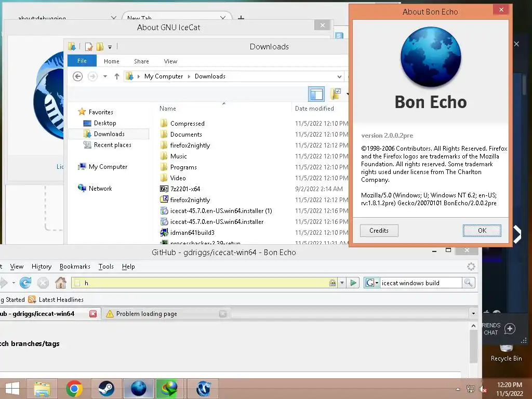
Task: Click Credits in About Bon Echo dialog
Action: coord(379,230)
